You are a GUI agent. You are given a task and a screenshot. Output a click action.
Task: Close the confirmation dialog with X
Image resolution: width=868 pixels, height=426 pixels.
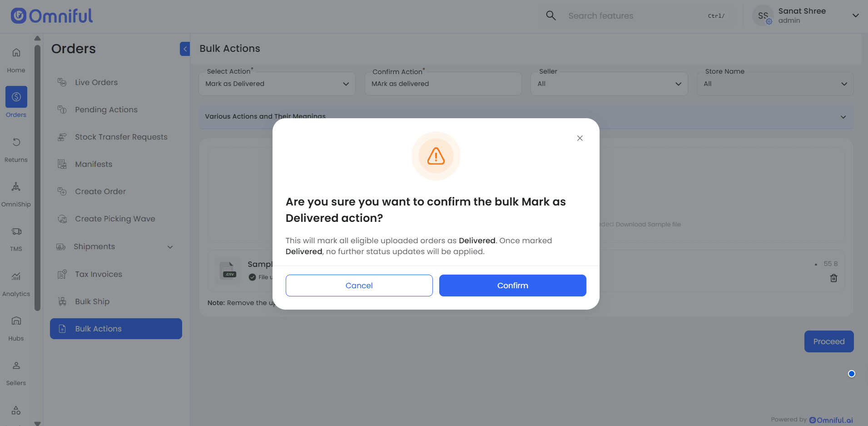[x=580, y=138]
